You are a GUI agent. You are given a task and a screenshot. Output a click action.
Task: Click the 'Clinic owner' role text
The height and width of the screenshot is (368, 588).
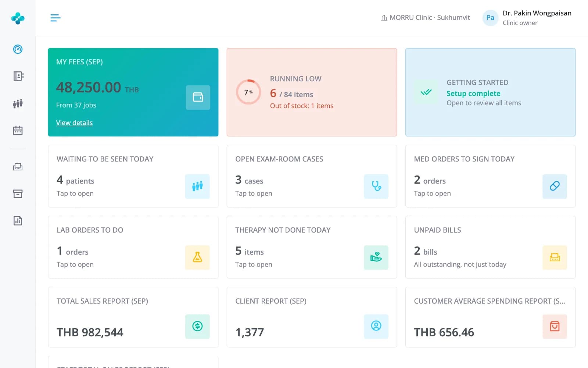pos(520,23)
